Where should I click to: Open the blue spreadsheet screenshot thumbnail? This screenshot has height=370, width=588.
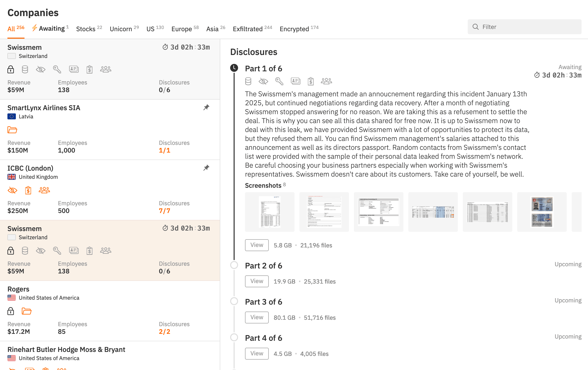[x=433, y=212]
